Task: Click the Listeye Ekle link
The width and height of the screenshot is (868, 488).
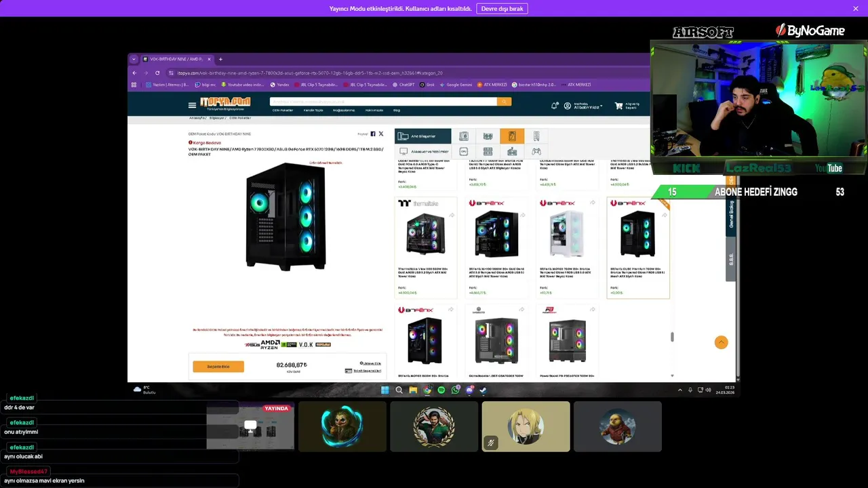Action: coord(370,363)
